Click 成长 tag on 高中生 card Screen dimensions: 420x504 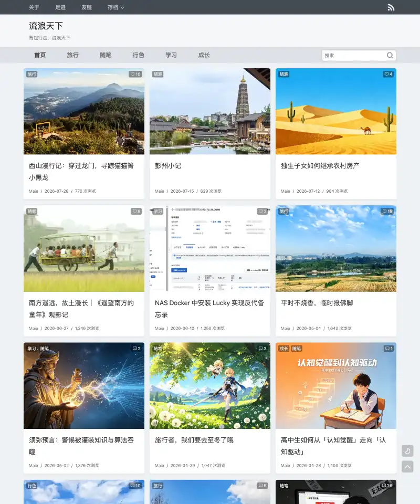coord(283,349)
